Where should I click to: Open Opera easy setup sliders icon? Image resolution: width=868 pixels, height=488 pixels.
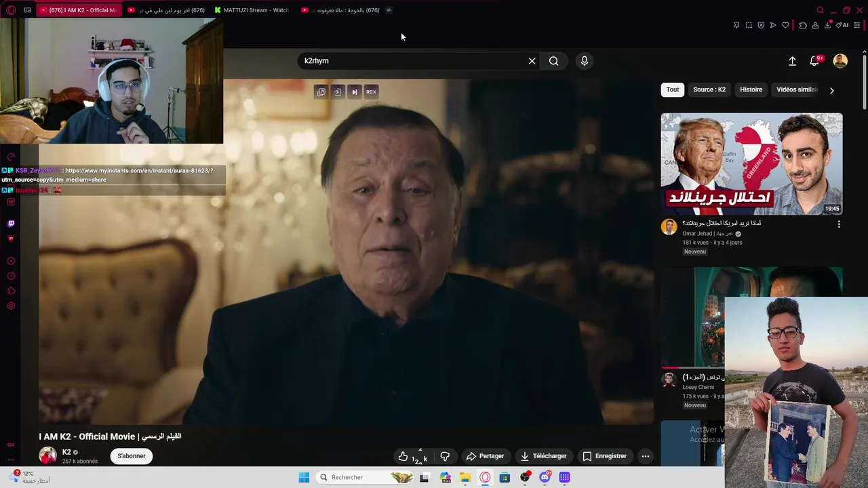tap(856, 25)
